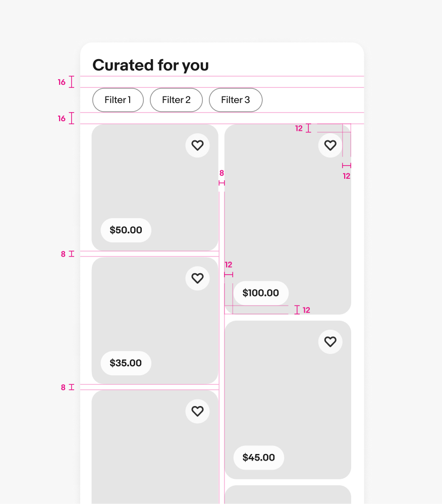Toggle the Filter 1 chip

118,100
